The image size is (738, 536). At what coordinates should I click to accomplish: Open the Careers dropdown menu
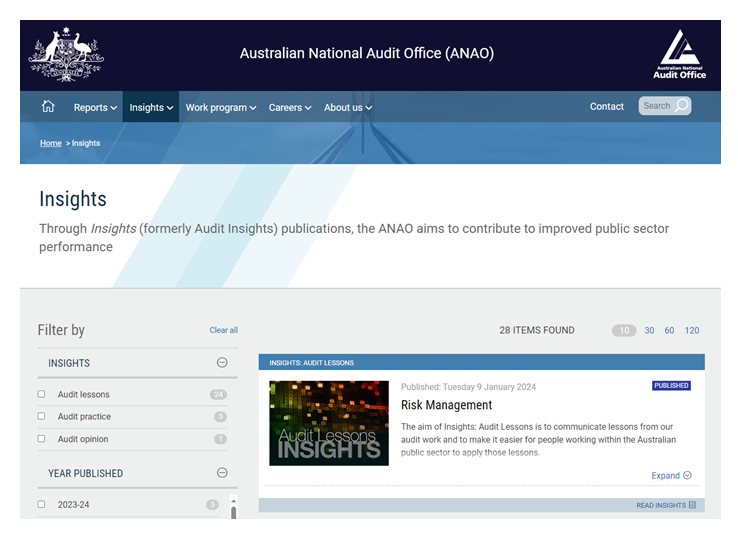pos(290,107)
